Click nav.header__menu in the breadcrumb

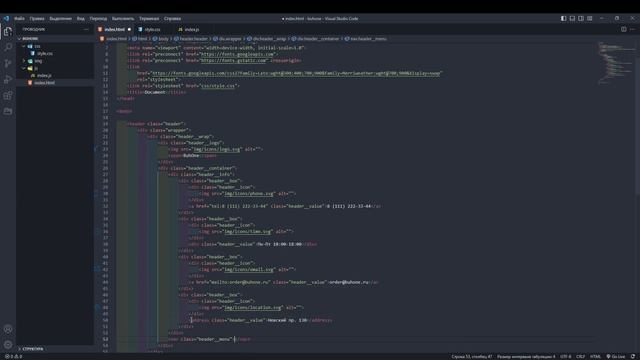pos(368,39)
